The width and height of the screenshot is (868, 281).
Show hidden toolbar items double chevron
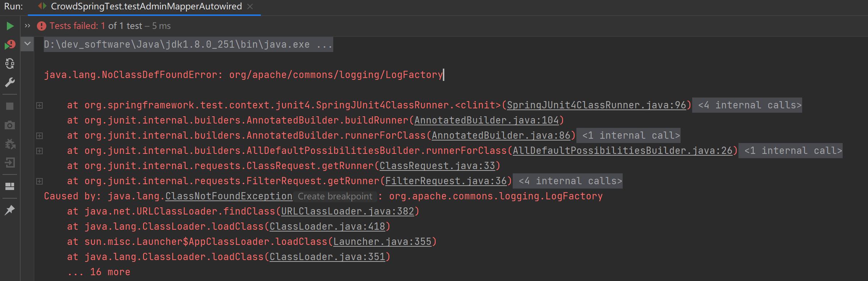point(27,26)
